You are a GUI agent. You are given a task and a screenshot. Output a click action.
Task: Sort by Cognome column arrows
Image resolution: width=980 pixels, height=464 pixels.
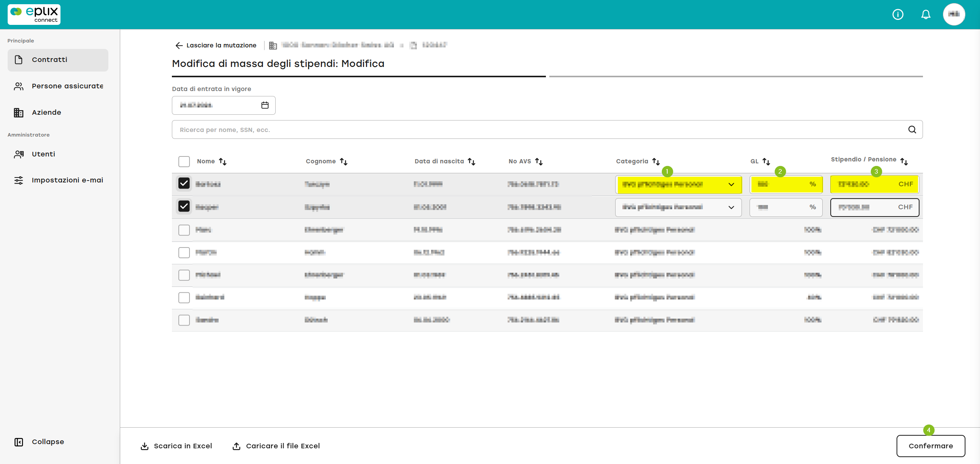[344, 162]
